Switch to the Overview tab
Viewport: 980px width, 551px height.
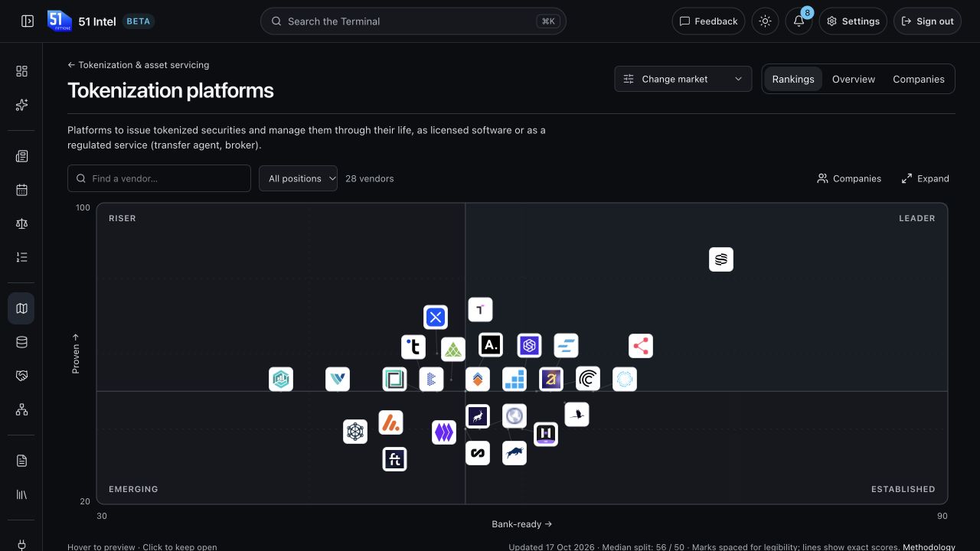pos(854,79)
